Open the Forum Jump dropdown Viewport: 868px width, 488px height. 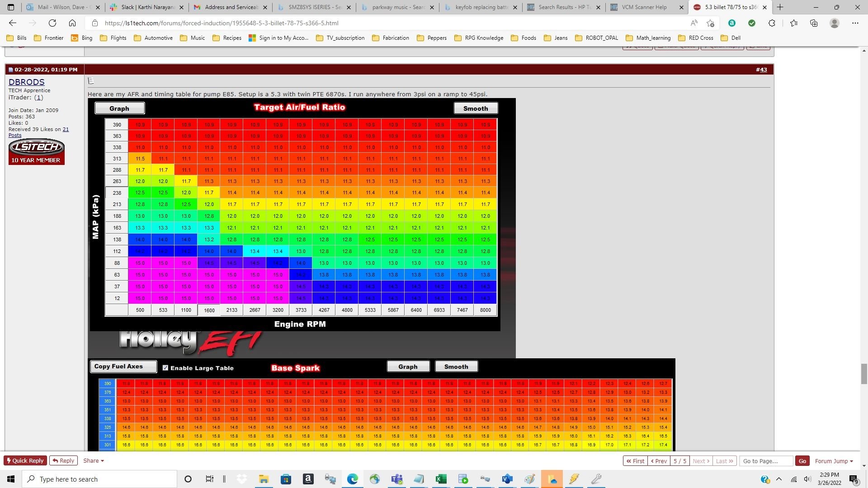pyautogui.click(x=834, y=461)
